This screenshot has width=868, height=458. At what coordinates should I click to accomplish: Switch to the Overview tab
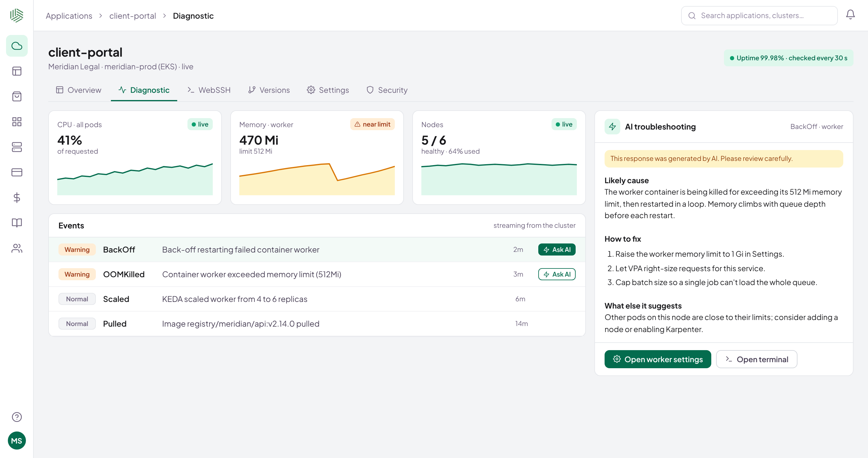point(78,90)
